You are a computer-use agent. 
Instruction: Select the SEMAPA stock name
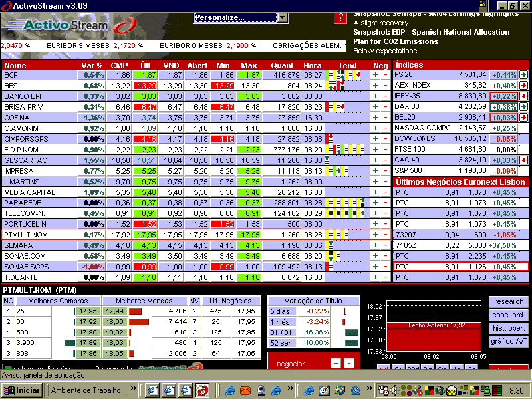(x=19, y=245)
